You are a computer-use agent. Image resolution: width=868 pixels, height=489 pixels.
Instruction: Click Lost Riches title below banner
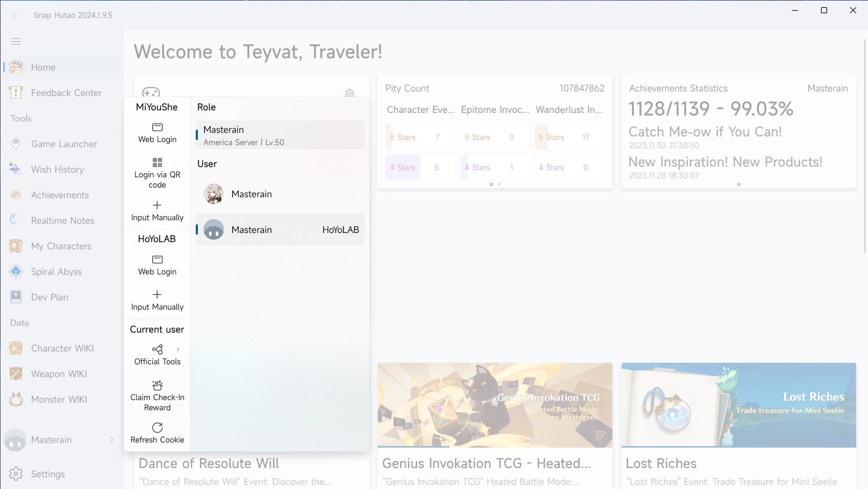[x=661, y=463]
